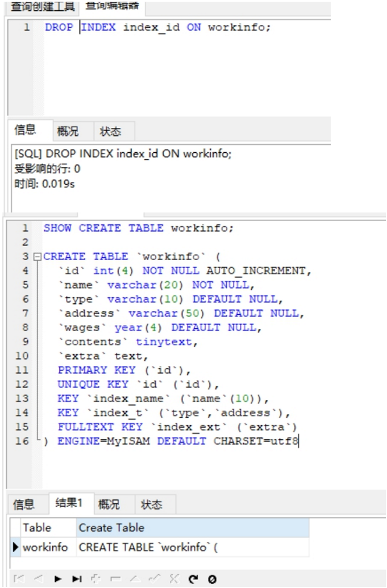Click DROP INDEX statement in top editor
Screen dimensions: 387x588
click(x=157, y=27)
